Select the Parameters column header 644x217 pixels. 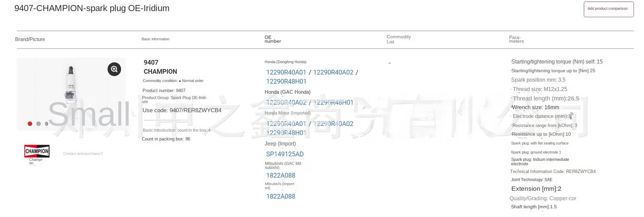pyautogui.click(x=516, y=39)
